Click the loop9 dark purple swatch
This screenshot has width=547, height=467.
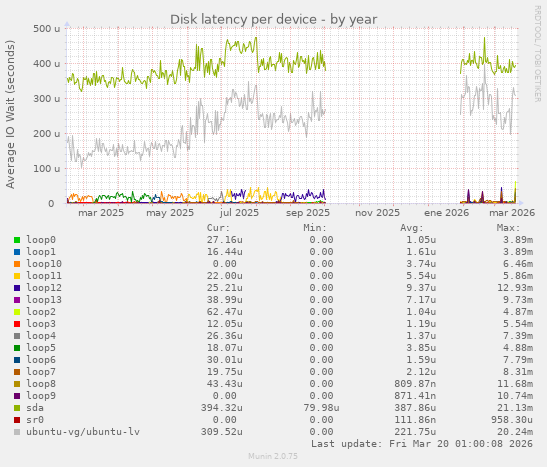click(x=17, y=396)
